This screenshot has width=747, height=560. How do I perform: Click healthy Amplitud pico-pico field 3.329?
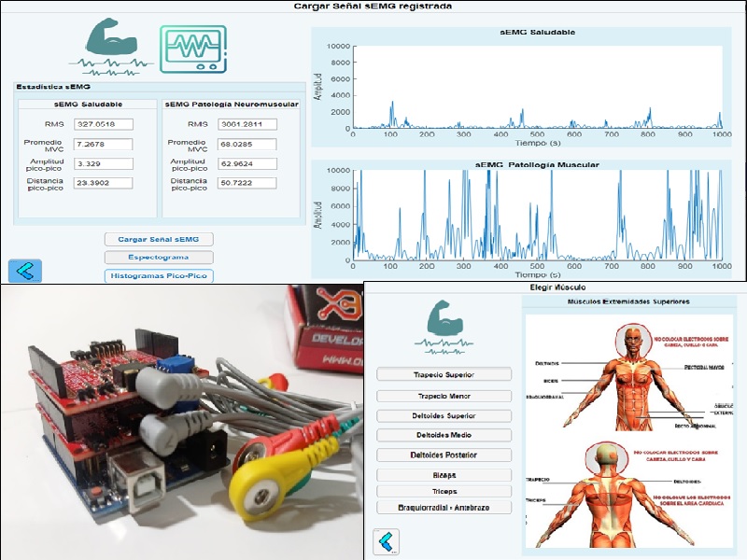104,164
